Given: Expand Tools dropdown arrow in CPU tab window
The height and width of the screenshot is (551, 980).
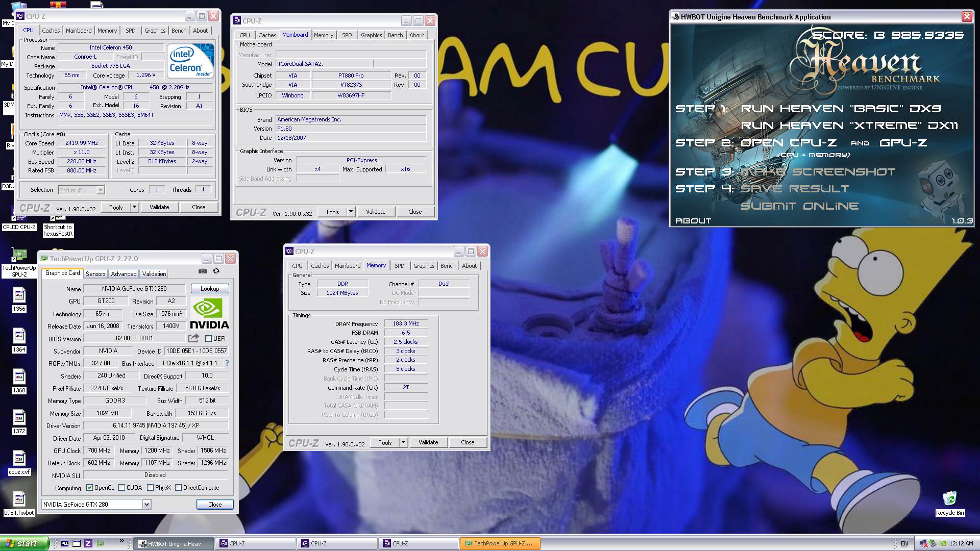Looking at the screenshot, I should click(x=134, y=207).
